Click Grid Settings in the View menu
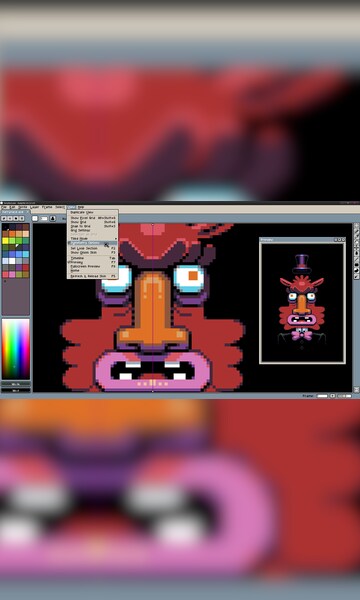 [80, 230]
